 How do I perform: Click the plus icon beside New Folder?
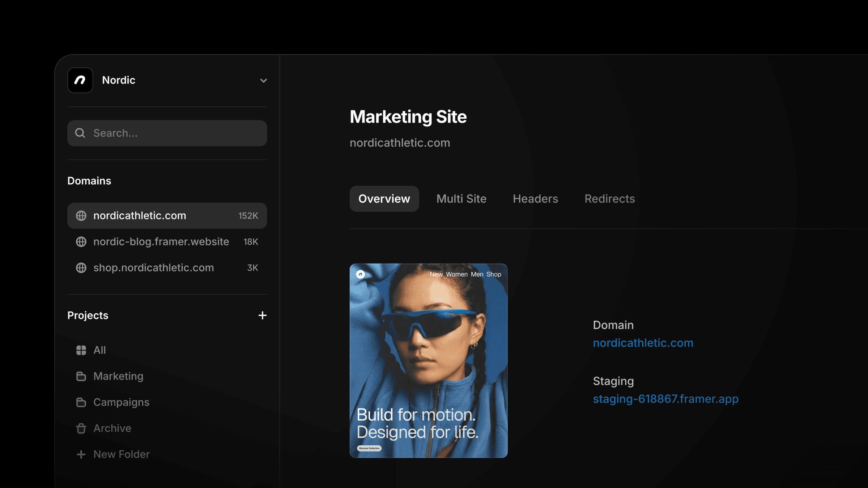tap(81, 454)
